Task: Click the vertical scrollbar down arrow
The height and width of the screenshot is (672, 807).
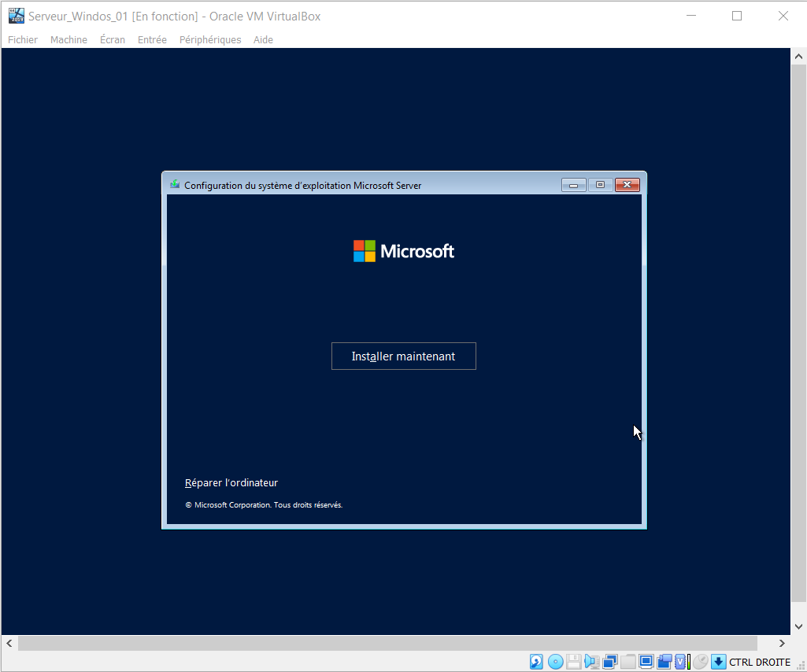Action: pyautogui.click(x=798, y=626)
